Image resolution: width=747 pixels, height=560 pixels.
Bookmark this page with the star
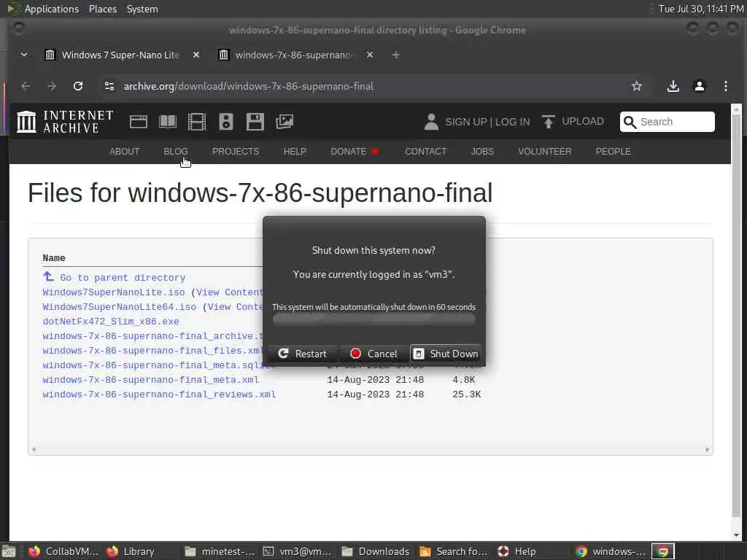[636, 86]
